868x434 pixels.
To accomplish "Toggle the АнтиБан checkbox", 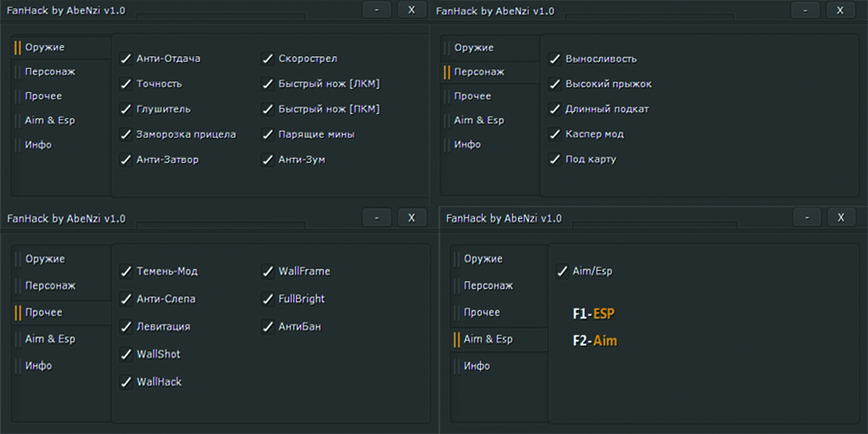I will (x=268, y=326).
